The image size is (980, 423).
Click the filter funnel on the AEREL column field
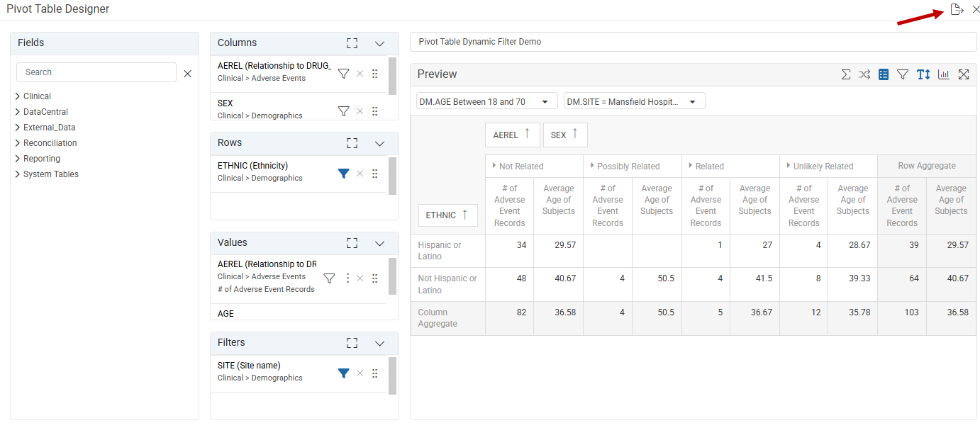point(343,74)
